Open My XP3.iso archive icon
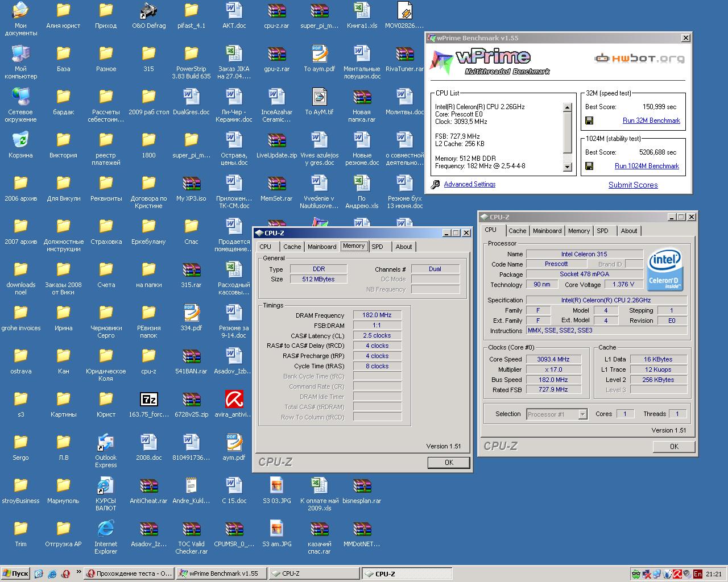The width and height of the screenshot is (728, 582). click(x=191, y=184)
